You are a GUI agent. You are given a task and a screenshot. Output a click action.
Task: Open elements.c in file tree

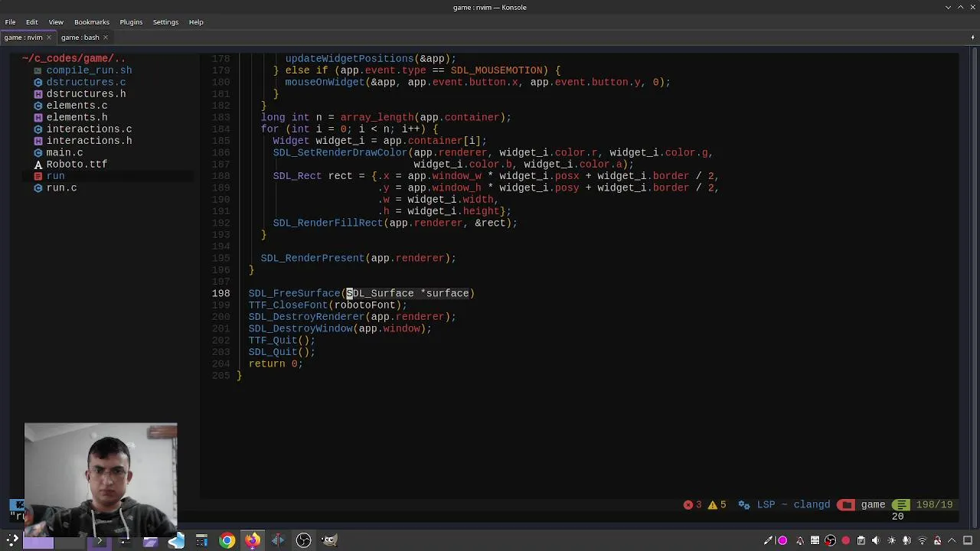pos(77,106)
